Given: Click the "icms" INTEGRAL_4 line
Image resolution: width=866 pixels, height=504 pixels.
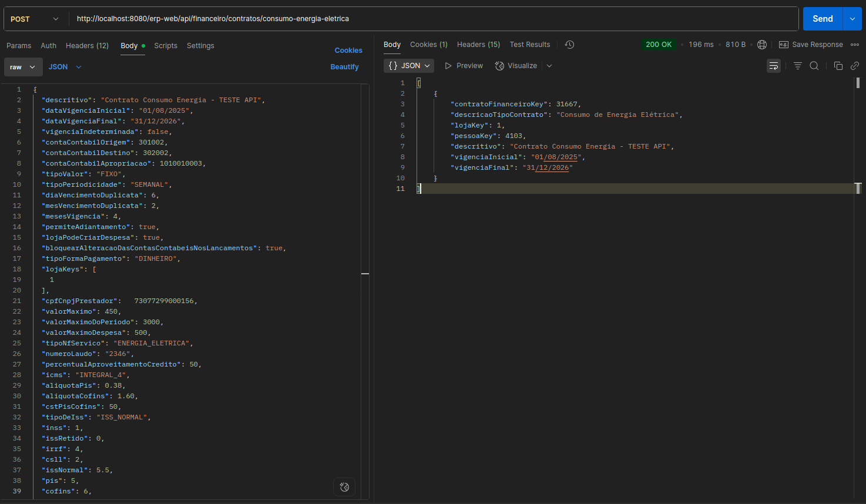Looking at the screenshot, I should coord(86,375).
